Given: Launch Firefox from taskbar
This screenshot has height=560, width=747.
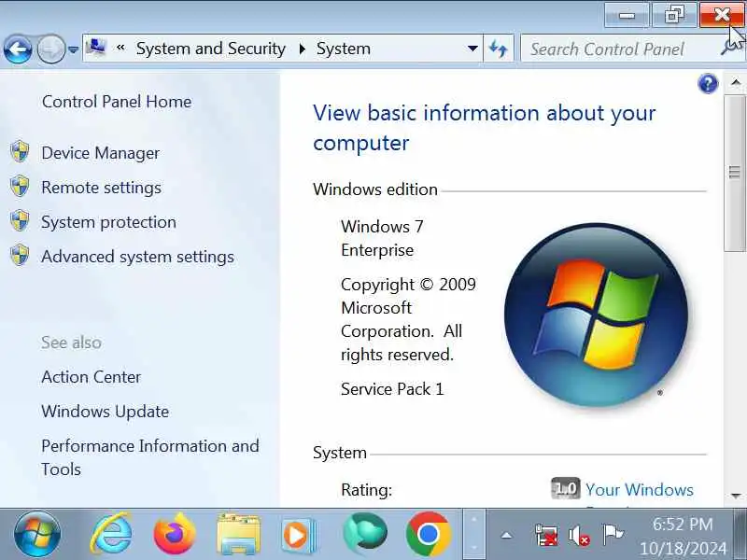Looking at the screenshot, I should pyautogui.click(x=175, y=534).
